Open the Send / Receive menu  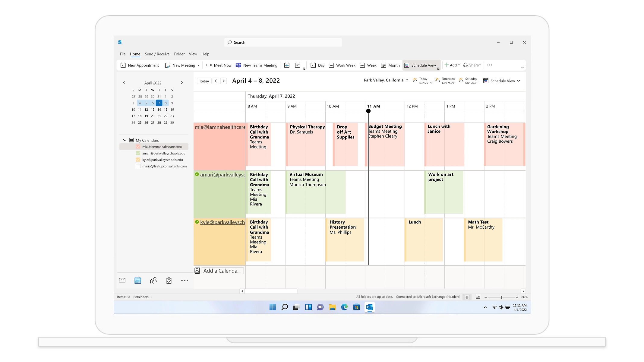point(157,54)
